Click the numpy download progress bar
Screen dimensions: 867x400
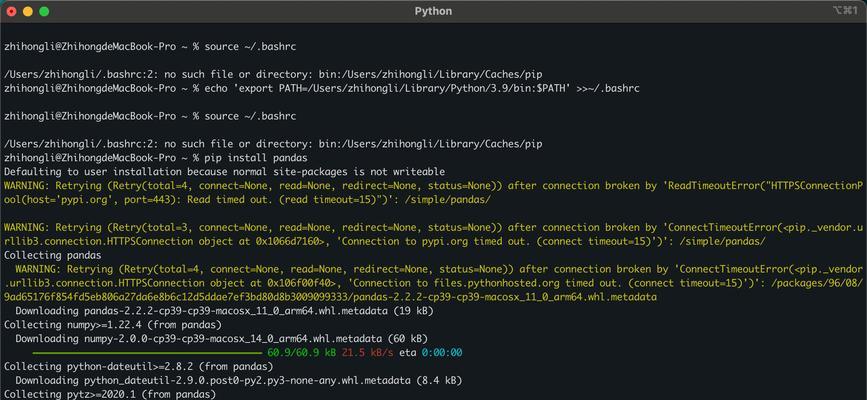[x=147, y=352]
